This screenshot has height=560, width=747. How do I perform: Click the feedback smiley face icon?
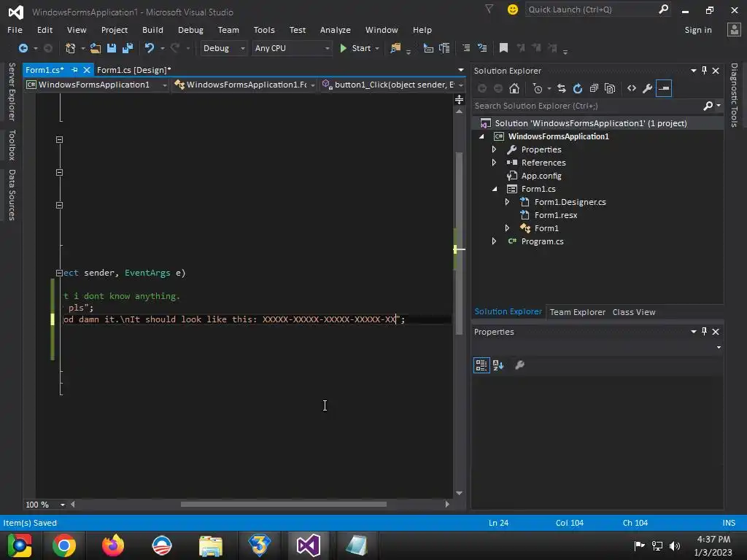click(513, 9)
